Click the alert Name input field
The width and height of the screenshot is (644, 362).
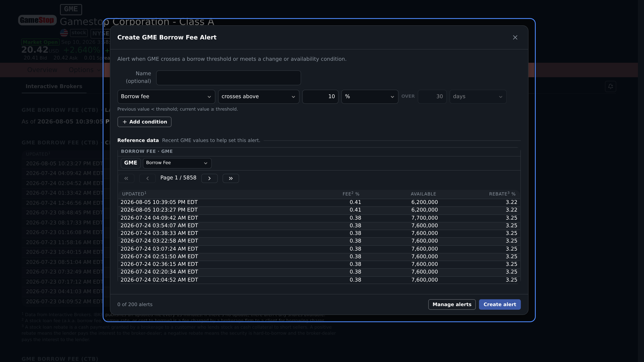point(228,78)
